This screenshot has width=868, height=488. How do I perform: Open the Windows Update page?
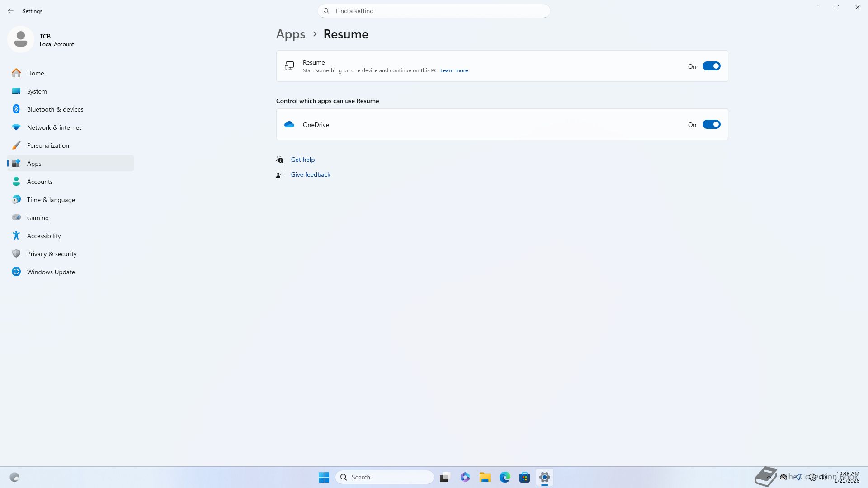tap(51, 272)
